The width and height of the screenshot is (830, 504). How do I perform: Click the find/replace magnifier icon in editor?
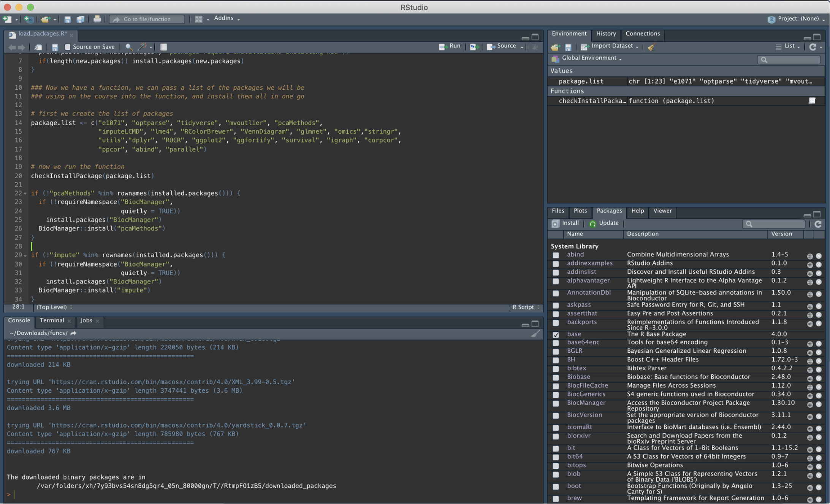click(129, 47)
